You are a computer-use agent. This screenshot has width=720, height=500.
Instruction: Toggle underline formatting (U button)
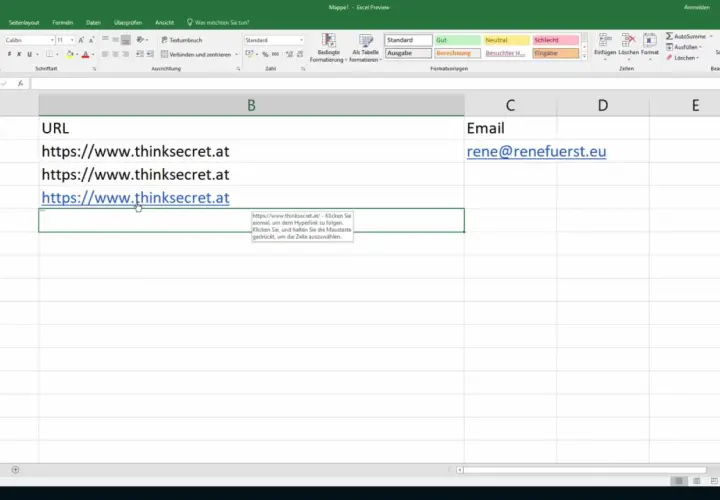click(29, 54)
